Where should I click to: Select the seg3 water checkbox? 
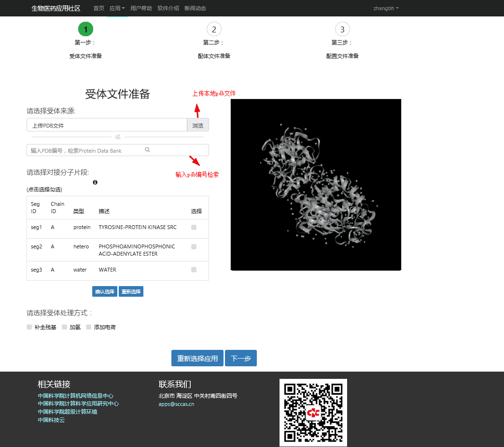pyautogui.click(x=194, y=270)
